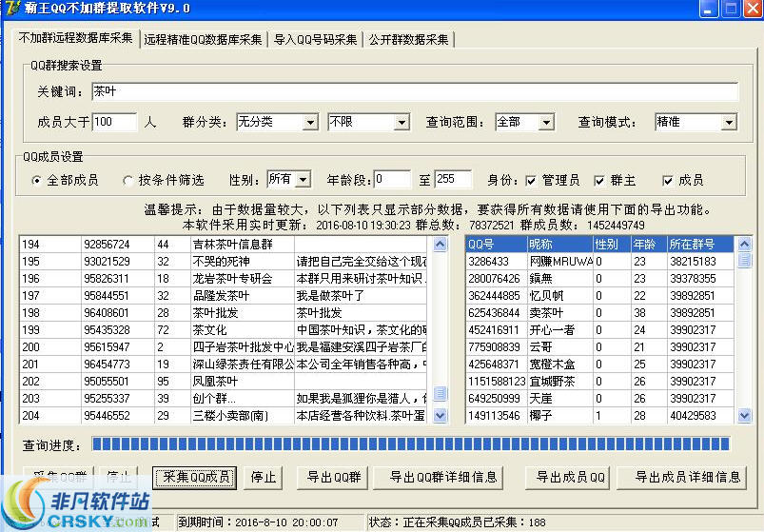The height and width of the screenshot is (532, 764).
Task: Select group row 茶文化
Action: pos(224,330)
